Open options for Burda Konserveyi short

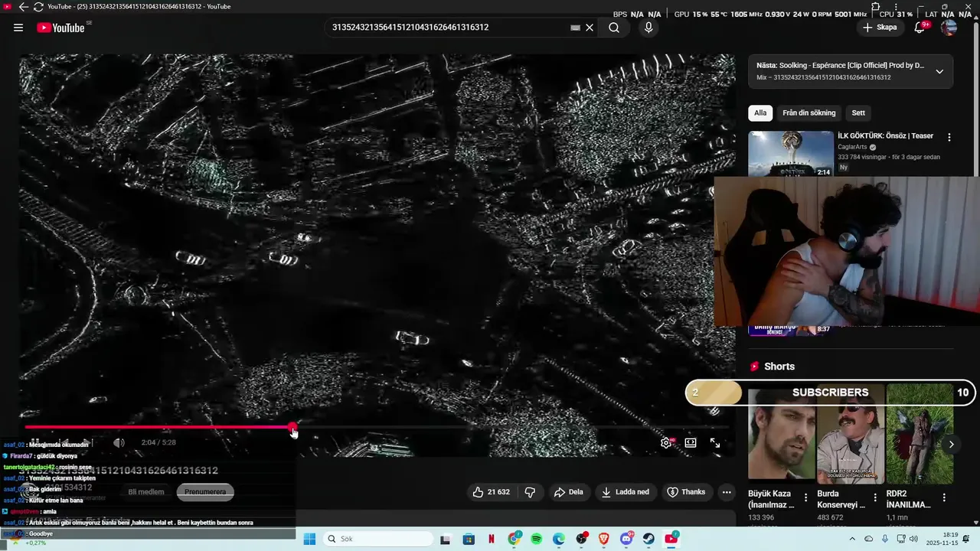click(x=875, y=497)
